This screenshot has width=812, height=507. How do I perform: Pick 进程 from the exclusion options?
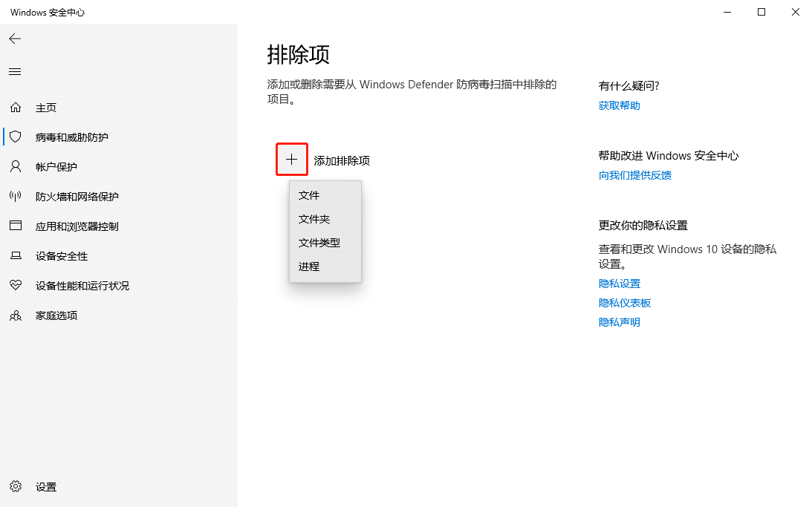point(308,266)
